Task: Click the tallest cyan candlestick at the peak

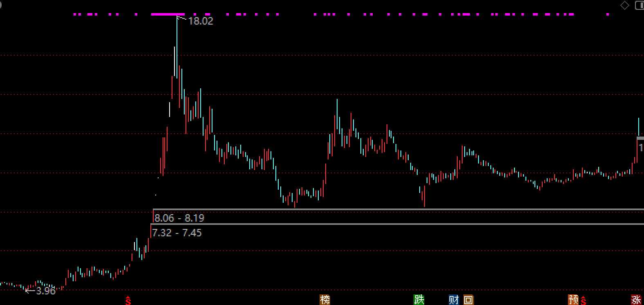Action: click(177, 45)
